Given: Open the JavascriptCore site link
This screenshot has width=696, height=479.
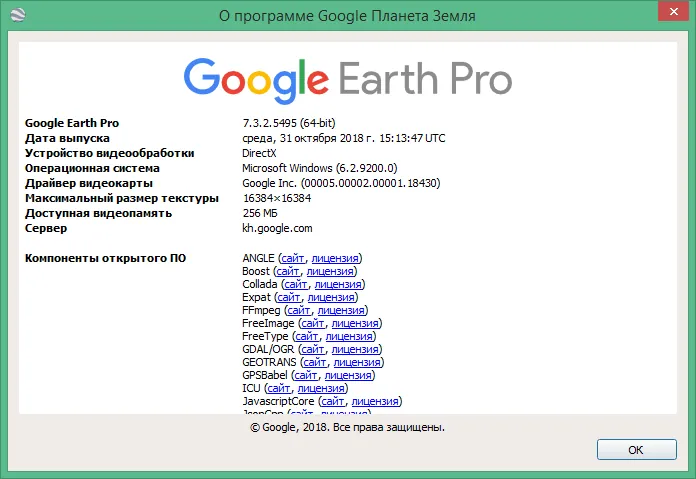Looking at the screenshot, I should coord(333,401).
